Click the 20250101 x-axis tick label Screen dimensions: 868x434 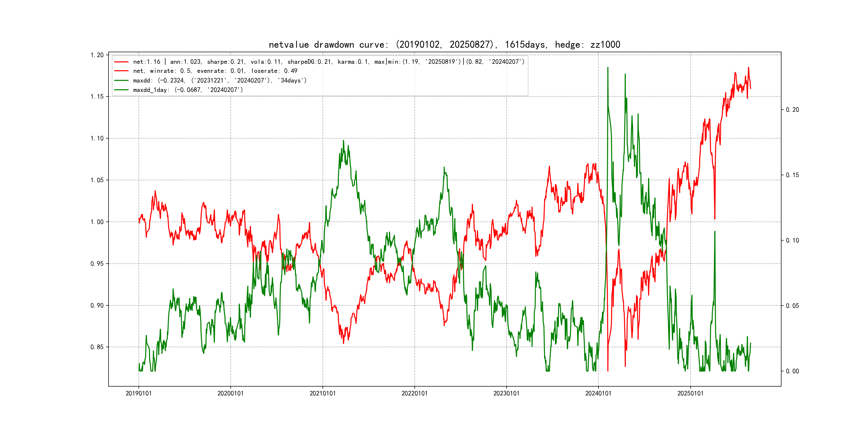pos(690,394)
